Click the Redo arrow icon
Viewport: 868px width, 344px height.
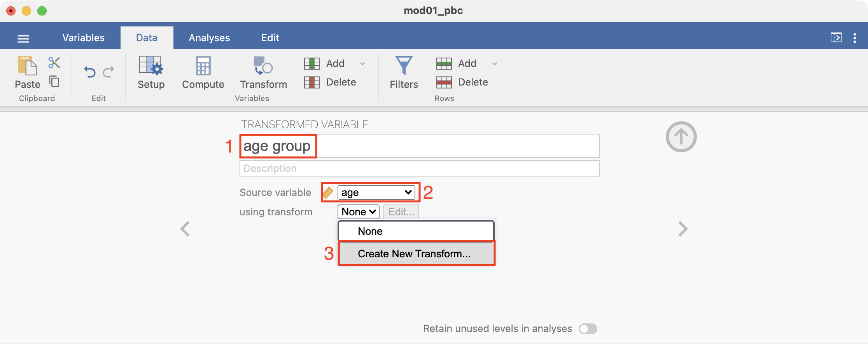[x=108, y=72]
